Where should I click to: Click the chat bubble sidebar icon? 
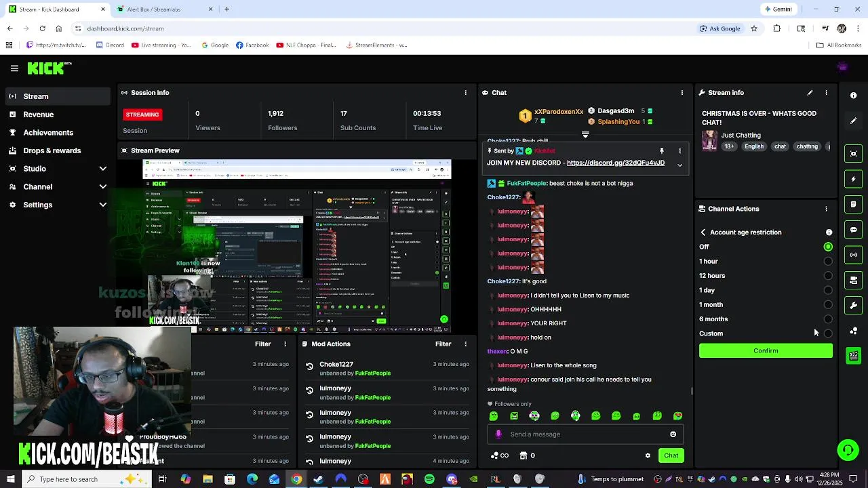(853, 230)
